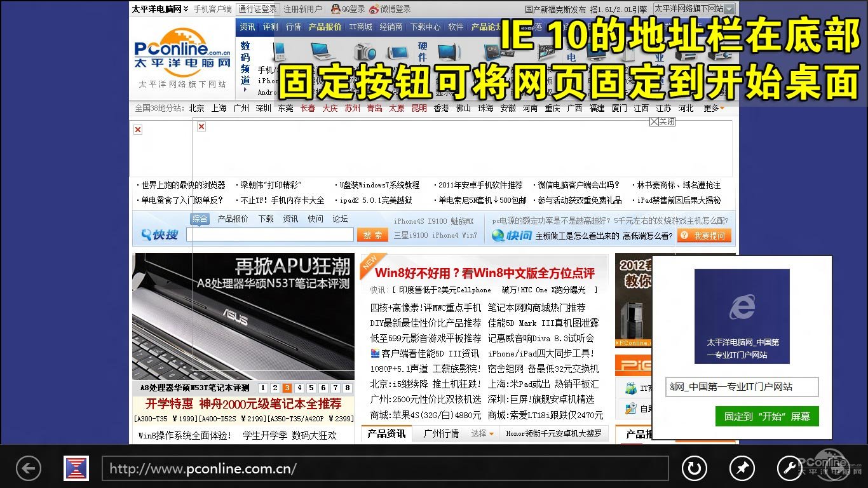Click the 快搜 search input box
The image size is (868, 488).
270,235
